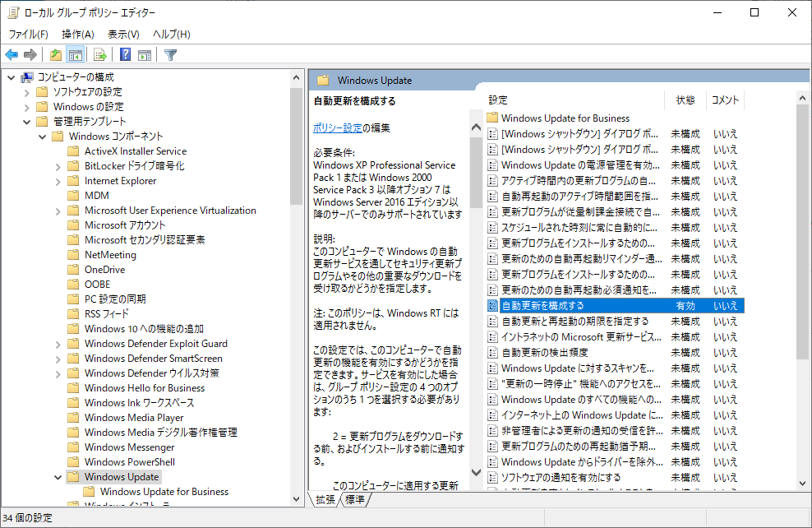
Task: Open the ヘルプ(H) menu
Action: tap(172, 35)
